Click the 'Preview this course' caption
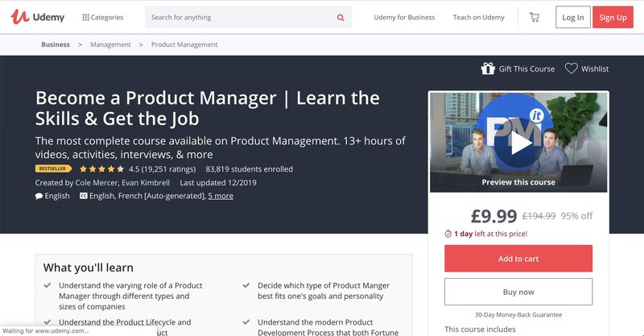644x336 pixels. click(518, 182)
